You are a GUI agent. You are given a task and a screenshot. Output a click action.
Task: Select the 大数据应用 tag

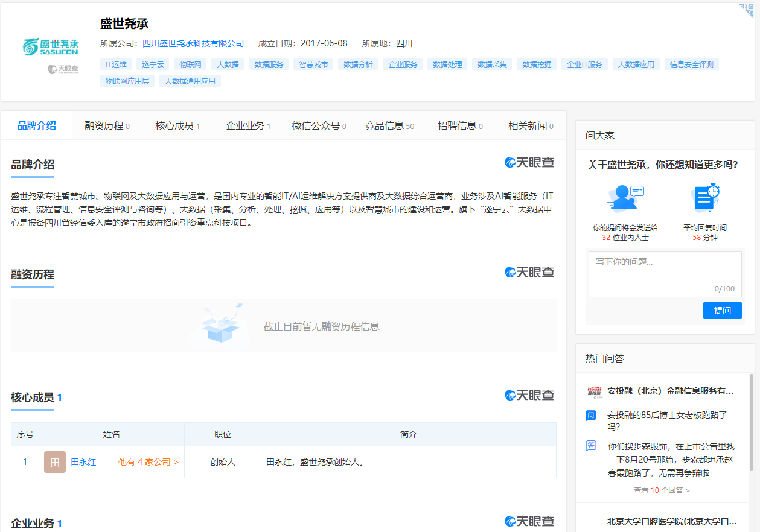[x=636, y=64]
